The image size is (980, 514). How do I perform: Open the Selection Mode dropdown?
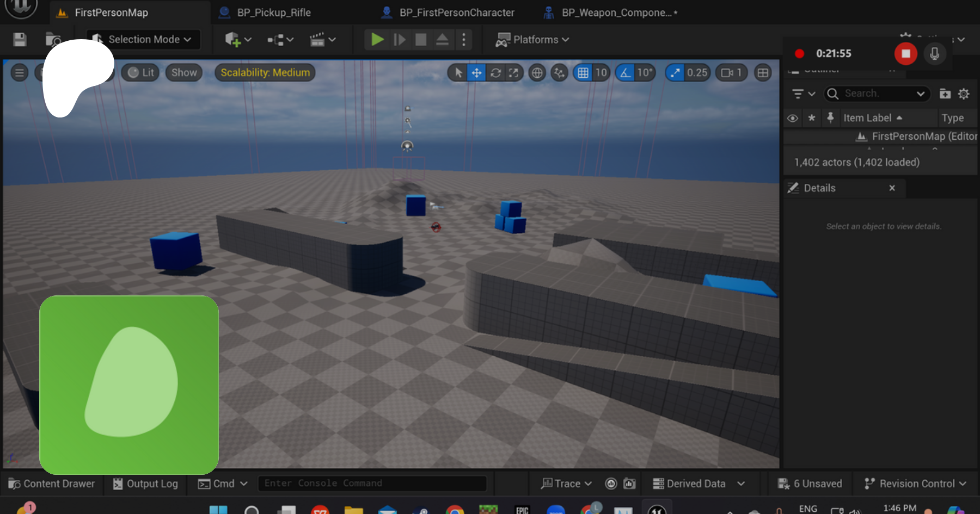pos(143,40)
